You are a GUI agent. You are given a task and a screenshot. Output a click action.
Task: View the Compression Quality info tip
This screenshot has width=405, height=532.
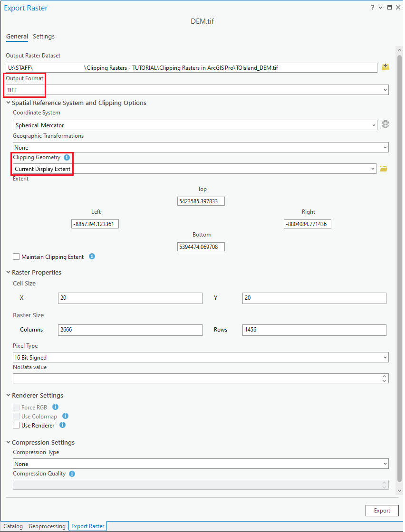[71, 474]
